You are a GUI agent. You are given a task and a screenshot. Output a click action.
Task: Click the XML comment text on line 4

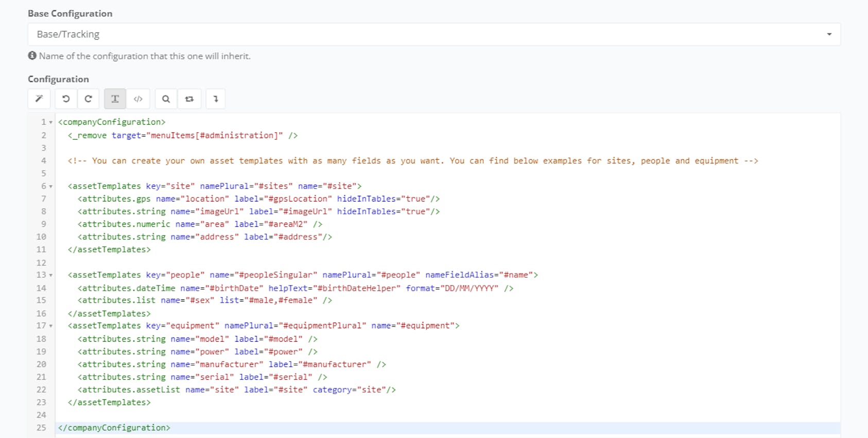point(412,161)
